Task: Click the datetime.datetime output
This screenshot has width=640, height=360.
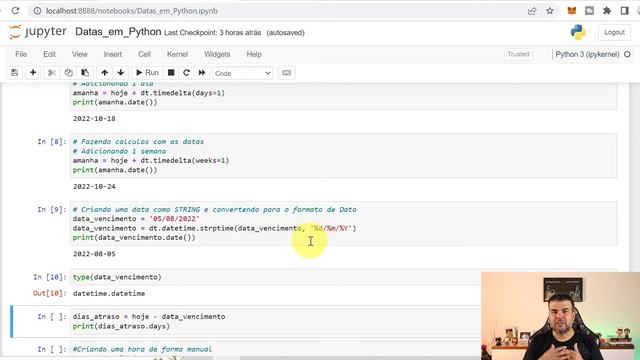Action: coord(109,293)
